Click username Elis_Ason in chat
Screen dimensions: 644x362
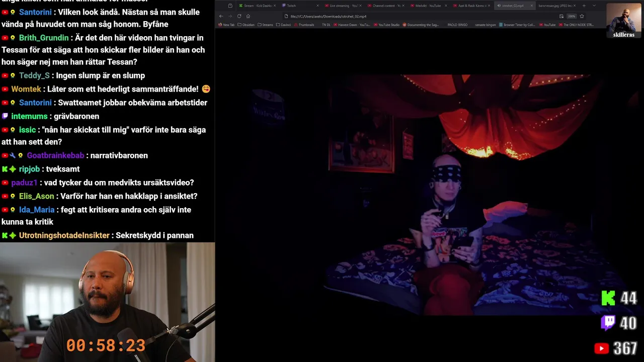(x=36, y=196)
